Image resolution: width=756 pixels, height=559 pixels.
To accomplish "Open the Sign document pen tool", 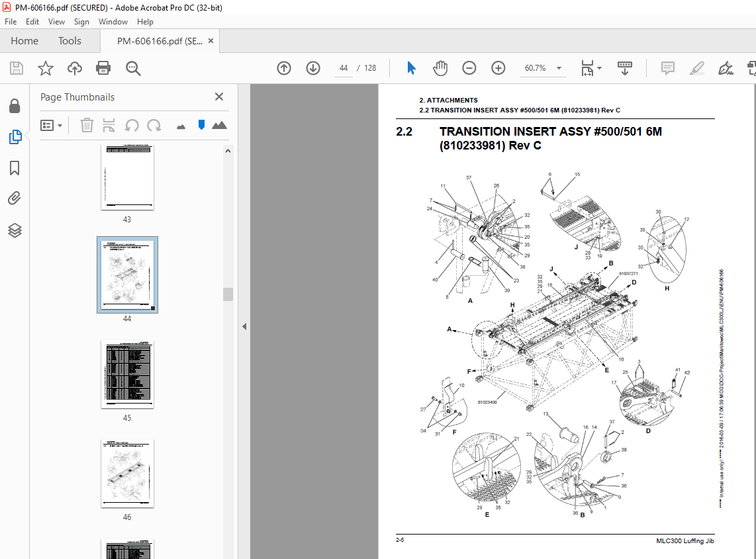I will pos(726,68).
